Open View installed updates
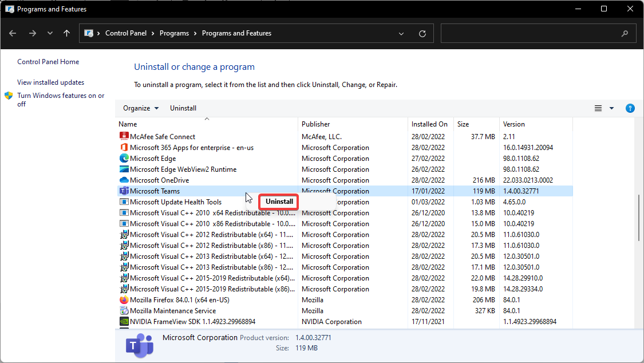644x363 pixels. pyautogui.click(x=50, y=82)
